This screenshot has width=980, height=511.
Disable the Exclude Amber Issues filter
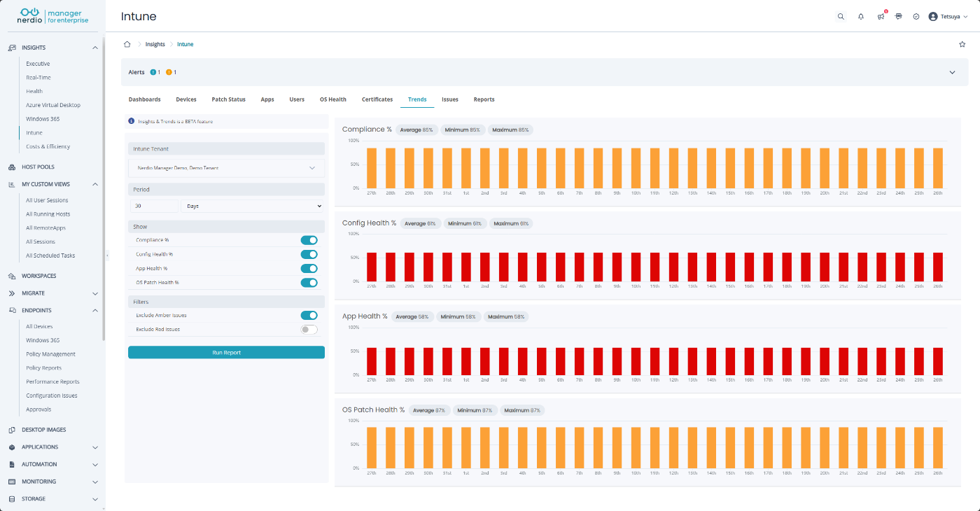coord(309,315)
